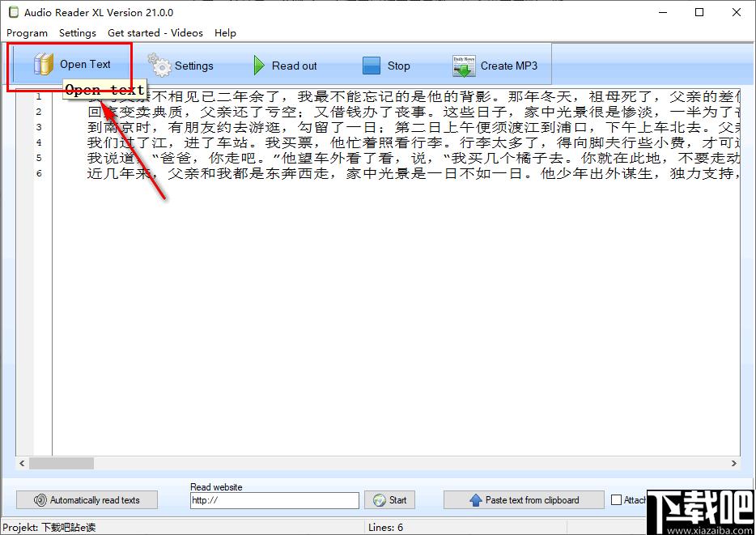Click text line starting with 近几年来
756x535 pixels.
[x=414, y=173]
